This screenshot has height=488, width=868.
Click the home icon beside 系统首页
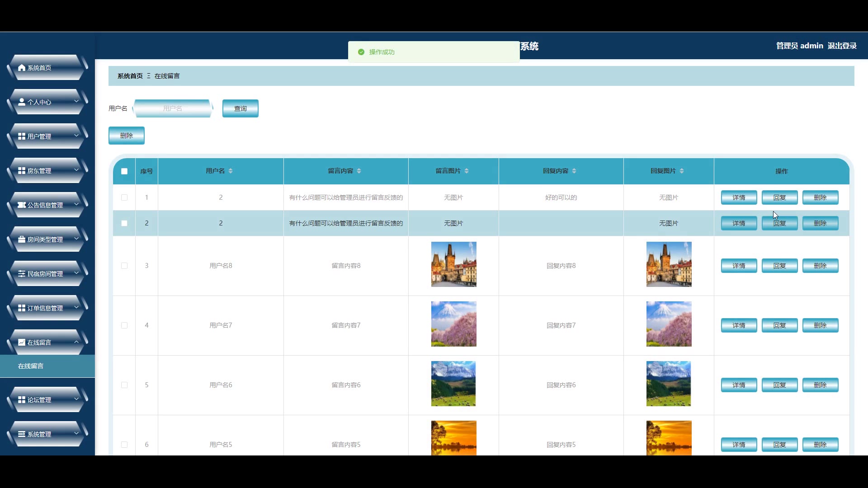(x=22, y=68)
